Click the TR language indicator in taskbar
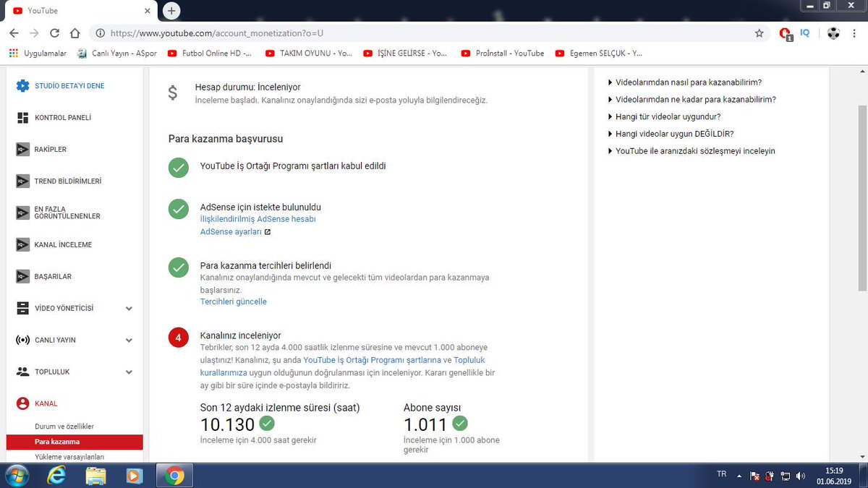Image resolution: width=868 pixels, height=488 pixels. click(x=721, y=474)
